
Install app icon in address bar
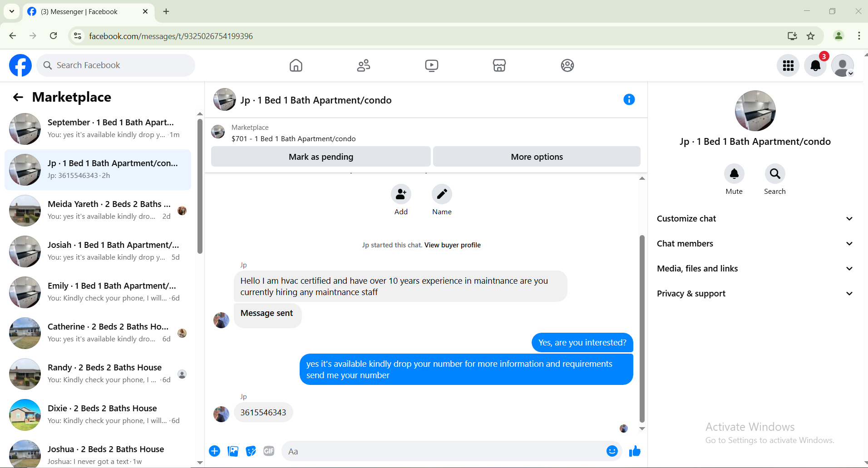click(792, 36)
